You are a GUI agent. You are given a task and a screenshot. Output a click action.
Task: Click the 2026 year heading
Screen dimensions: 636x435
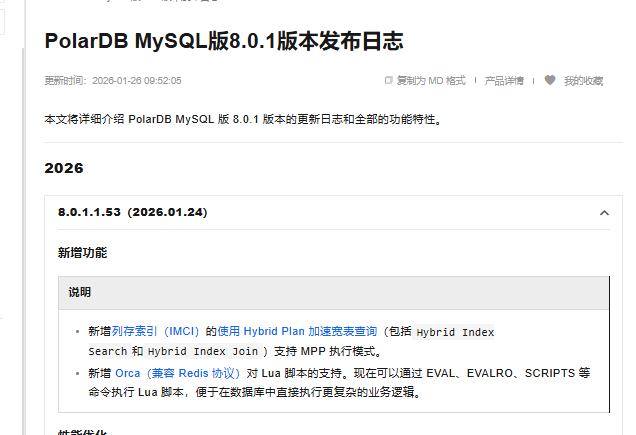64,168
